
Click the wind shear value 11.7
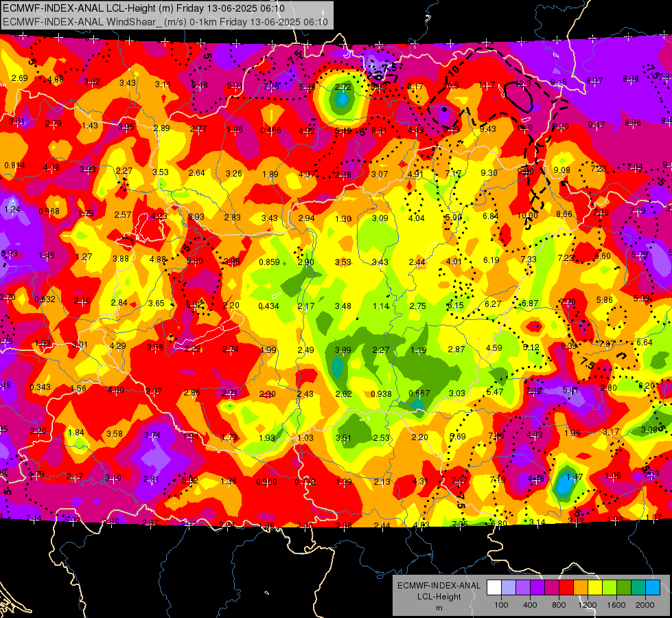(x=487, y=85)
